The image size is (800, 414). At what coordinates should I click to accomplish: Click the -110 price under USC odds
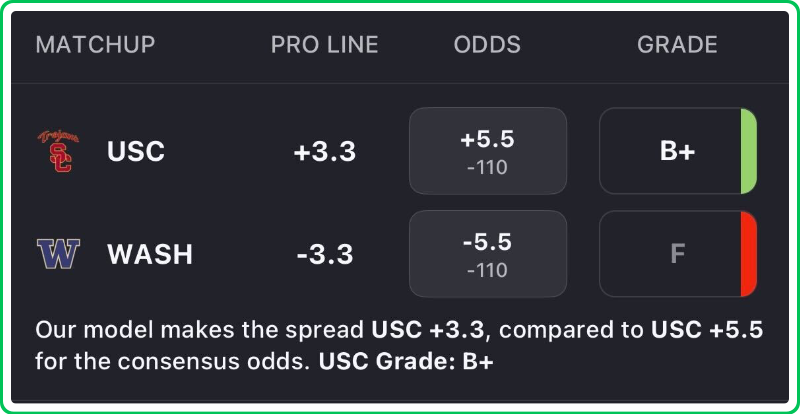pos(487,168)
